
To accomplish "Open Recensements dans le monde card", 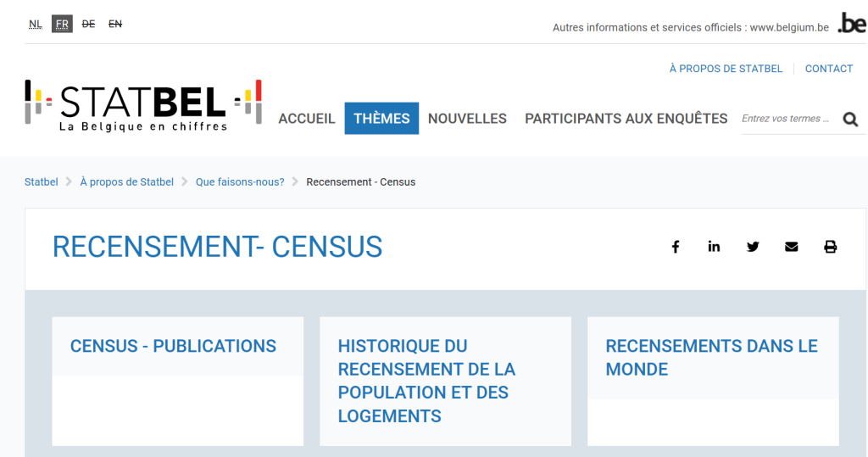I will [711, 357].
